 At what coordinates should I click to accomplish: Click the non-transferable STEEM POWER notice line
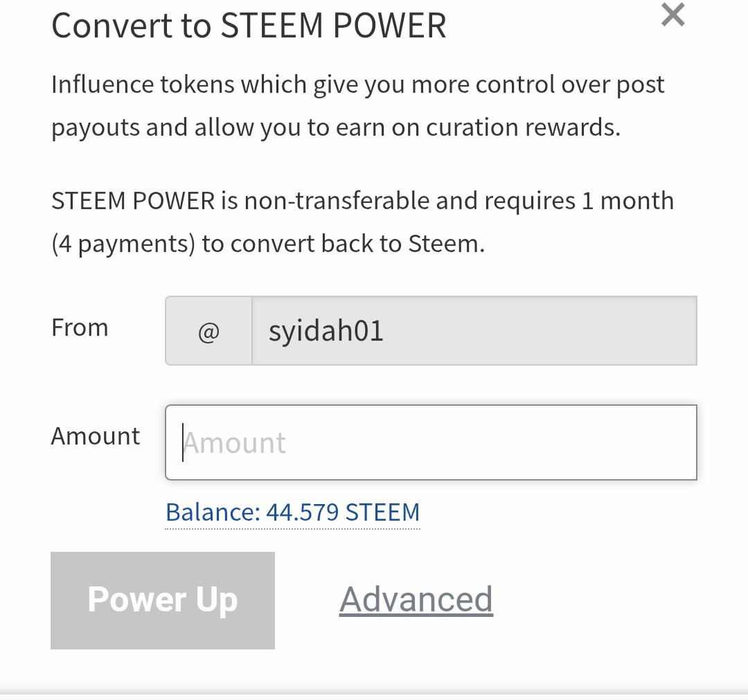point(362,201)
